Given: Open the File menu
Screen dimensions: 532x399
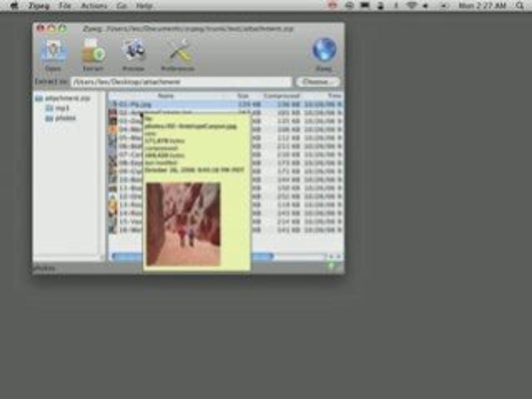Looking at the screenshot, I should (64, 6).
